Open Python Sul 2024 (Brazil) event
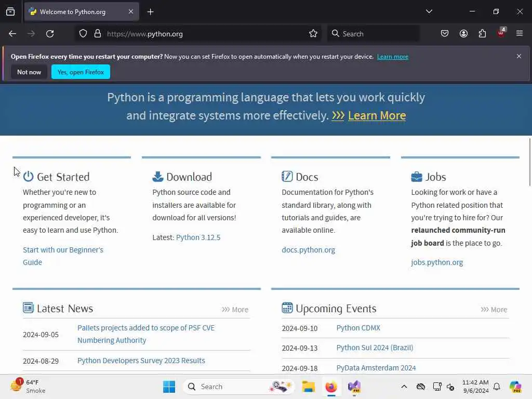 (375, 348)
